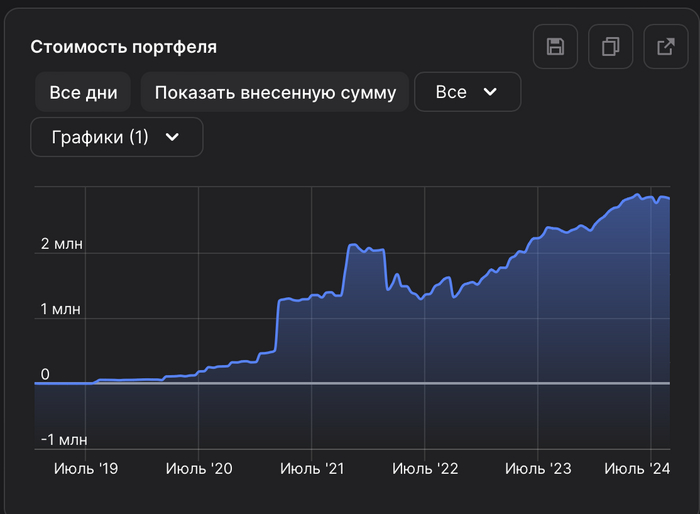Viewport: 700px width, 514px height.
Task: Click the "Стоимость портфеля" title
Action: pyautogui.click(x=124, y=47)
